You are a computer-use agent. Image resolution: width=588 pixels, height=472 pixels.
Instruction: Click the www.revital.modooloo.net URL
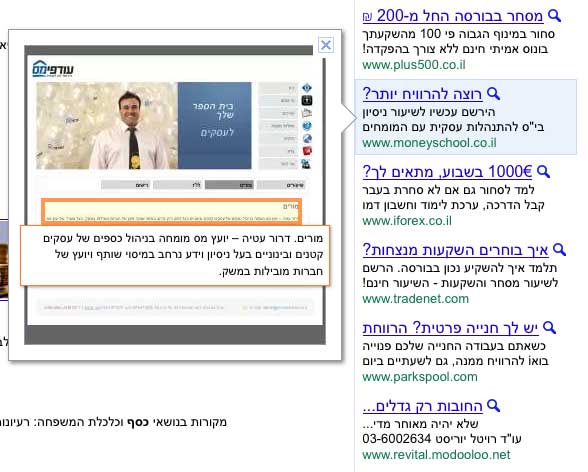[436, 455]
